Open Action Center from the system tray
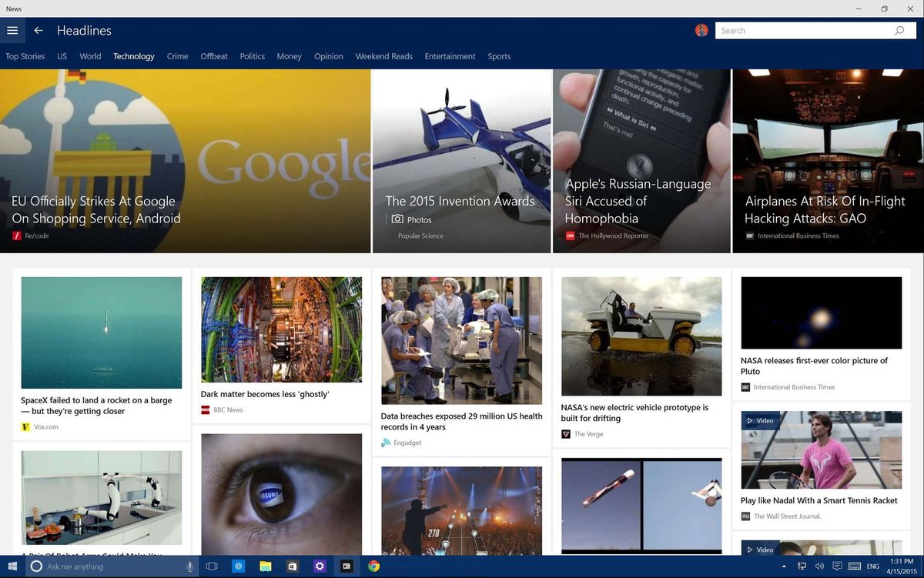Image resolution: width=924 pixels, height=578 pixels. point(837,566)
